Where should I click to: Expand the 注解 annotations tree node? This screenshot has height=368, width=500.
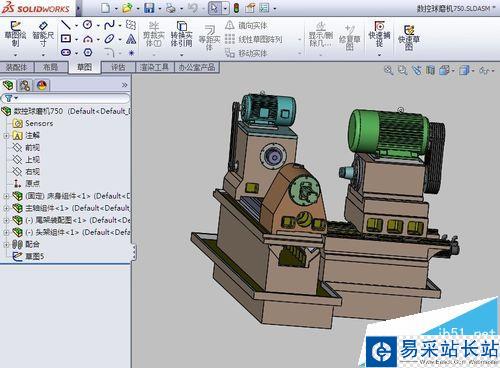[6, 136]
